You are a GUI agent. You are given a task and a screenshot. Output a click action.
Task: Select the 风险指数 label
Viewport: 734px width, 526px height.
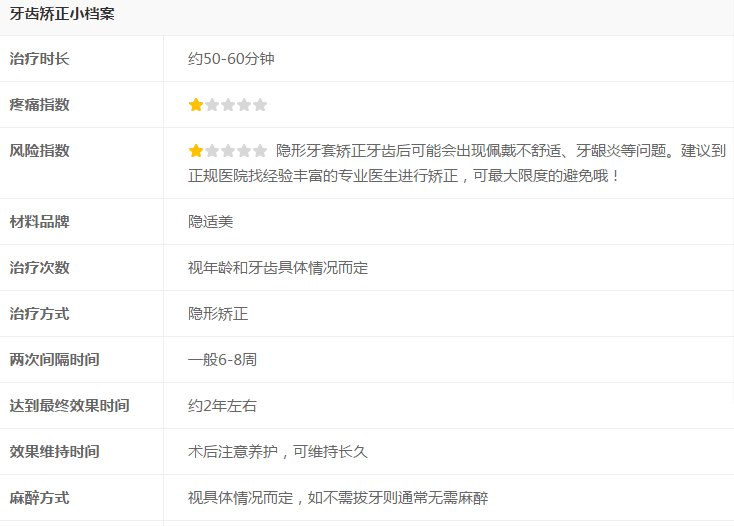click(39, 151)
